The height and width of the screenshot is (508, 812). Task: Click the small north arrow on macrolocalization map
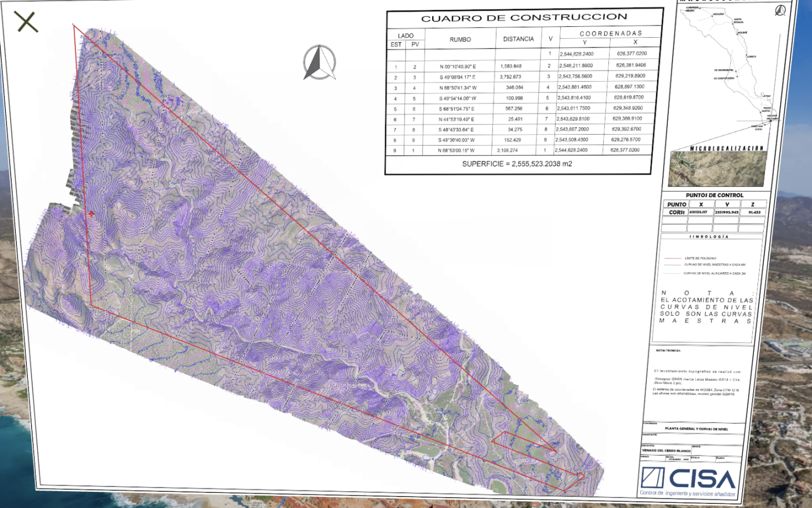(780, 10)
